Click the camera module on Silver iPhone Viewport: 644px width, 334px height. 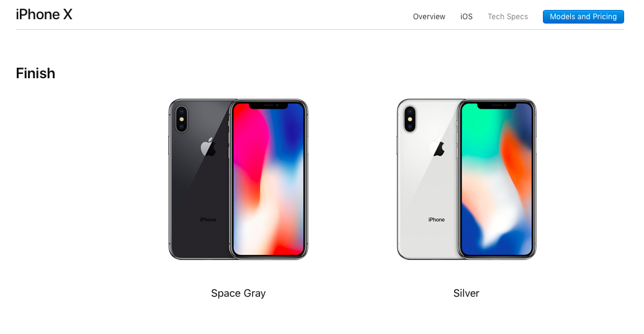410,119
